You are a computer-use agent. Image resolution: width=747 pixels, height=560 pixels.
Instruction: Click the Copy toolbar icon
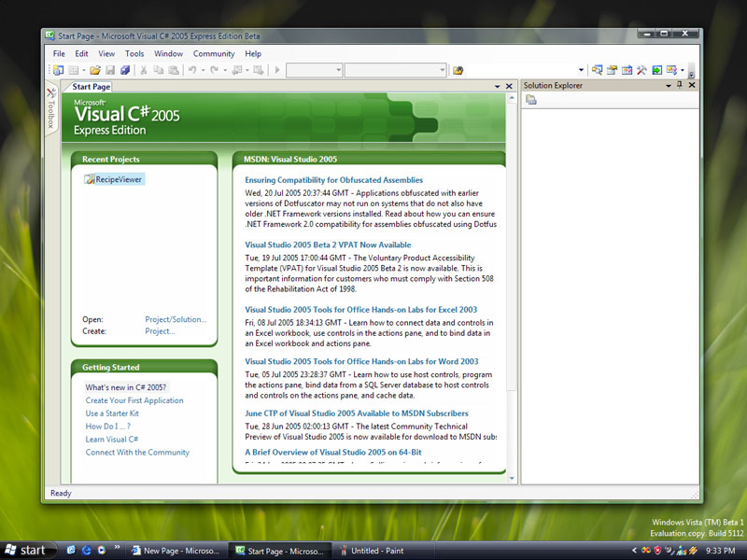coord(158,71)
